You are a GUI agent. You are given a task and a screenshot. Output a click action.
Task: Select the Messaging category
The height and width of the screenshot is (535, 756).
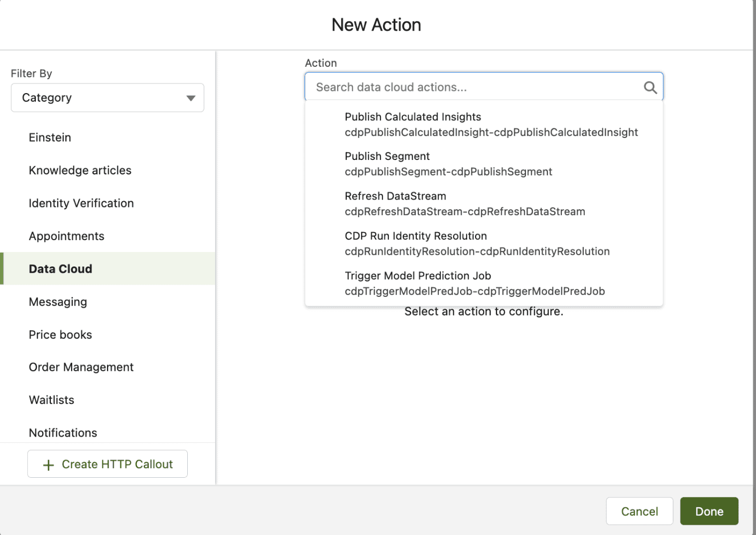coord(108,302)
